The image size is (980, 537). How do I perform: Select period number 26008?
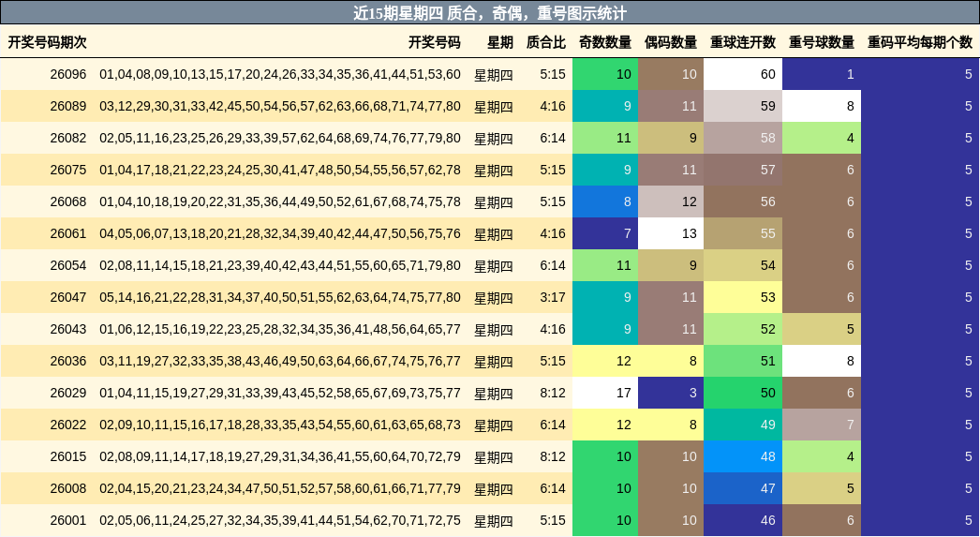coord(68,489)
